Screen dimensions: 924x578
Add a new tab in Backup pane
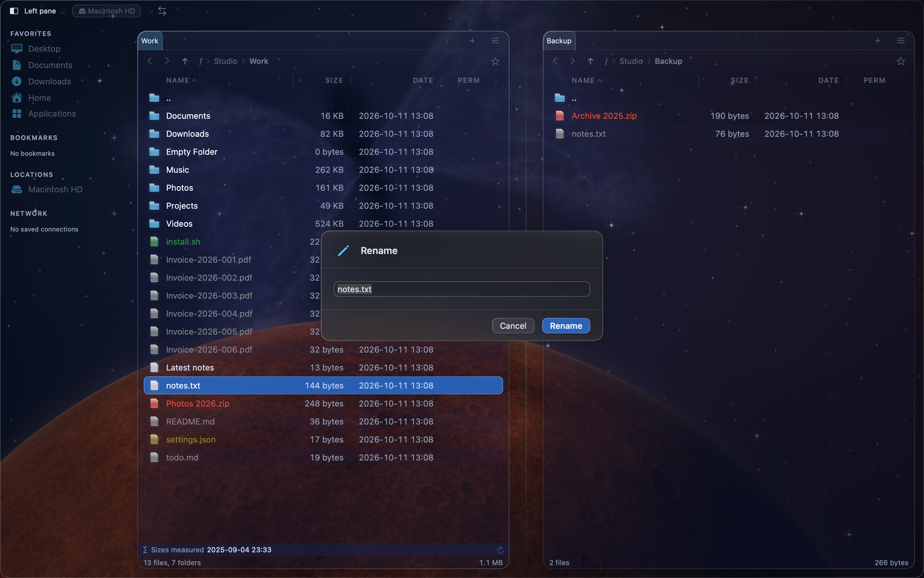point(878,40)
